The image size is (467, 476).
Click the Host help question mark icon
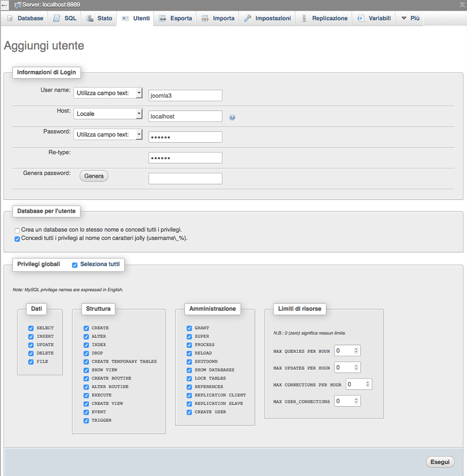pyautogui.click(x=232, y=118)
